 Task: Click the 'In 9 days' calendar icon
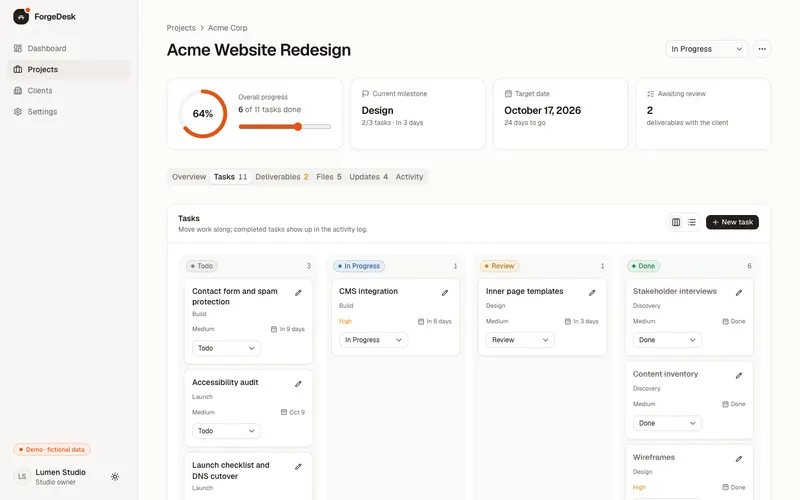[x=274, y=330]
